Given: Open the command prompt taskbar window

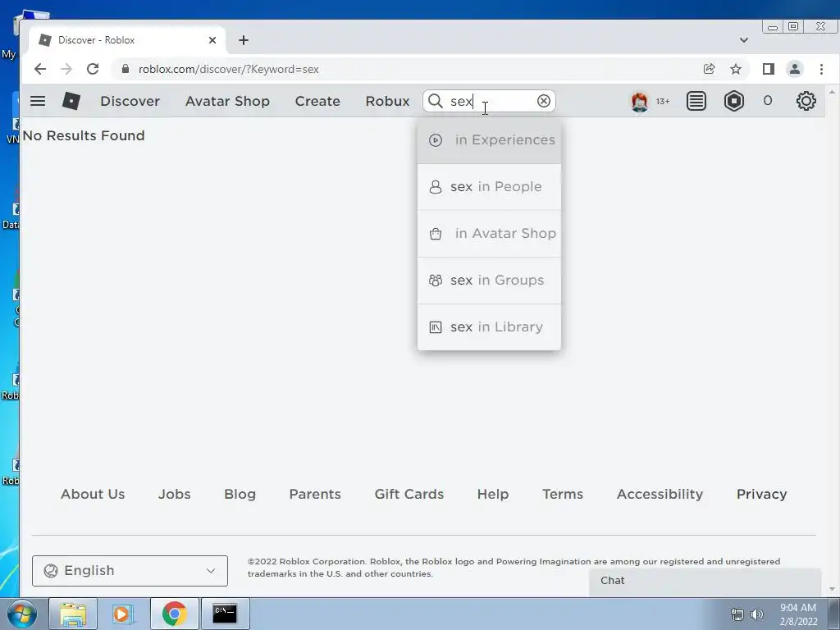Looking at the screenshot, I should (x=225, y=614).
